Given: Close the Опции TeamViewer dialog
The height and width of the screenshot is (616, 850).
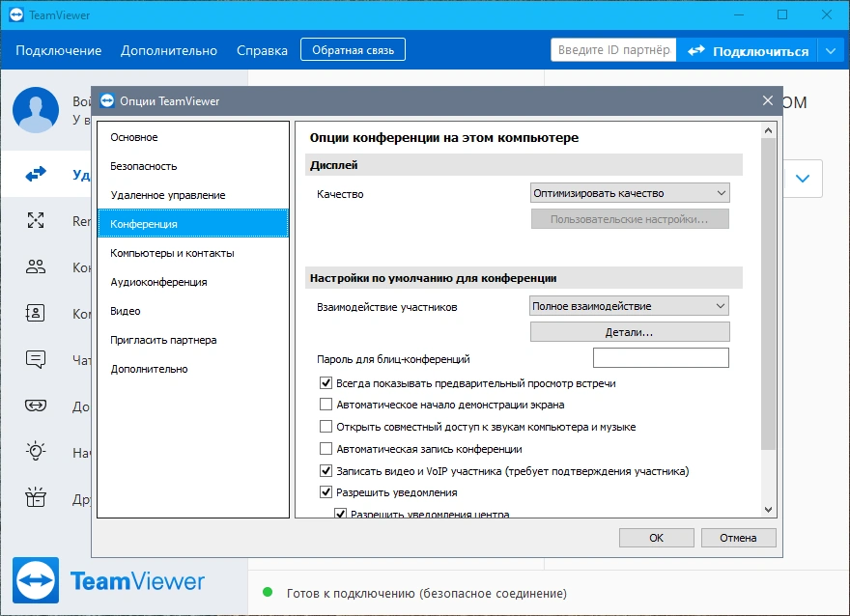Looking at the screenshot, I should point(768,100).
